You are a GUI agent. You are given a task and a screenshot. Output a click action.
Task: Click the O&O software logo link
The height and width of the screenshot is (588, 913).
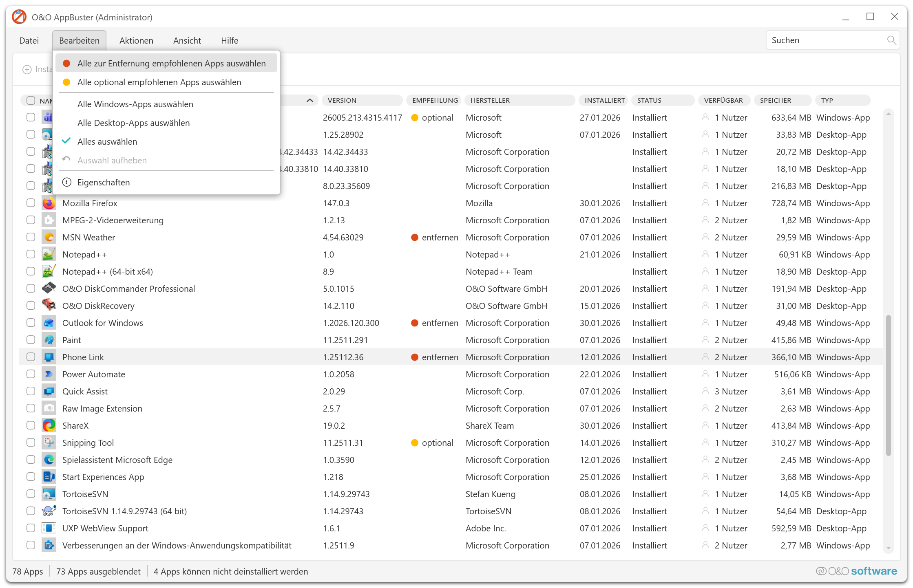tap(856, 571)
